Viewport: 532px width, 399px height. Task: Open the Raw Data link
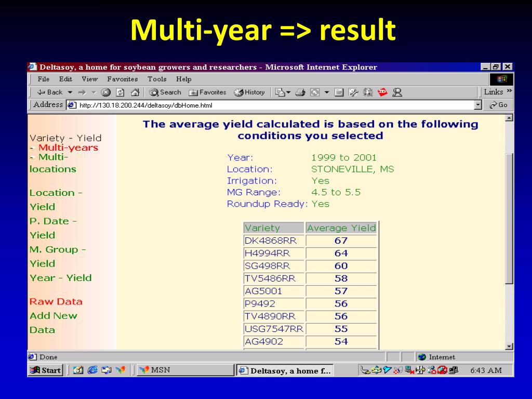tap(56, 302)
